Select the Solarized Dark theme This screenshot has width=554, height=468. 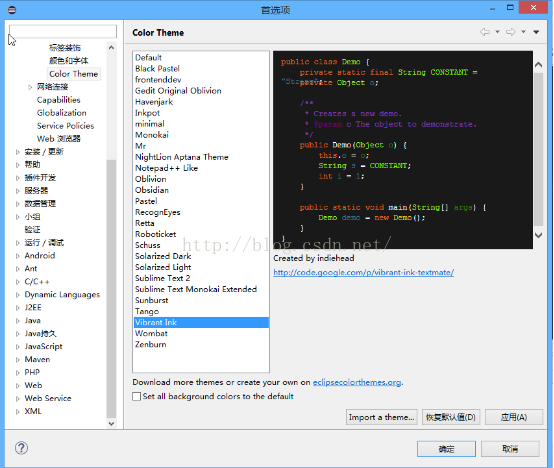[x=163, y=256]
